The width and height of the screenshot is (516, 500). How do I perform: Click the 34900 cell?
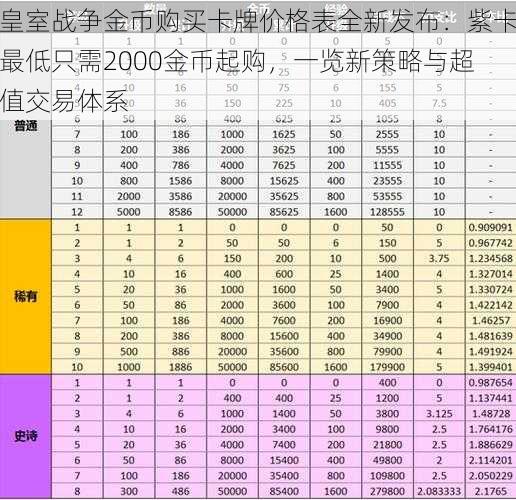(387, 336)
